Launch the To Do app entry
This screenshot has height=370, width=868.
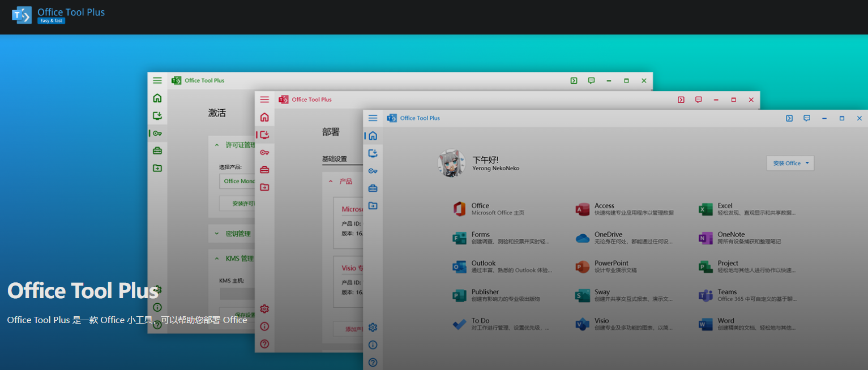point(501,324)
